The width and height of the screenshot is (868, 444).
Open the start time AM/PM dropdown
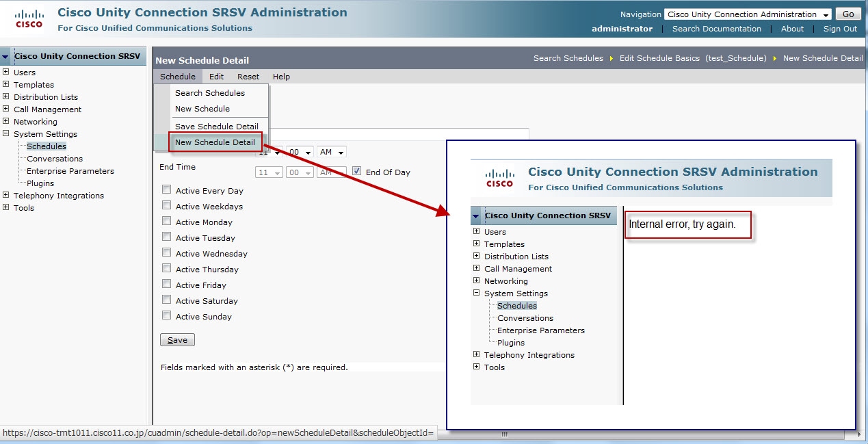click(332, 152)
